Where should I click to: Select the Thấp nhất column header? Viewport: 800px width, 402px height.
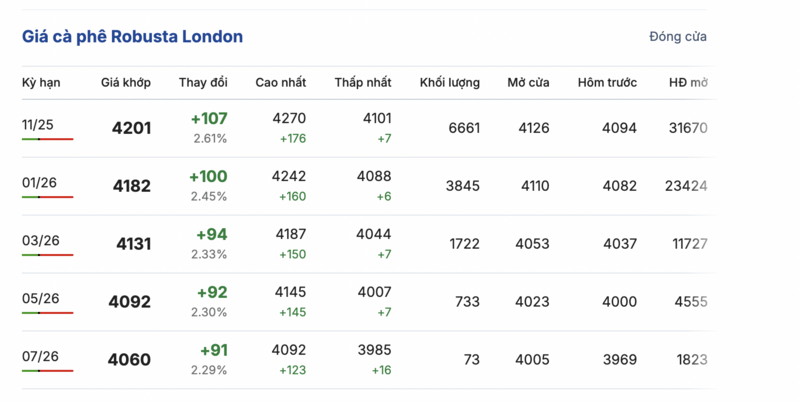pyautogui.click(x=363, y=82)
